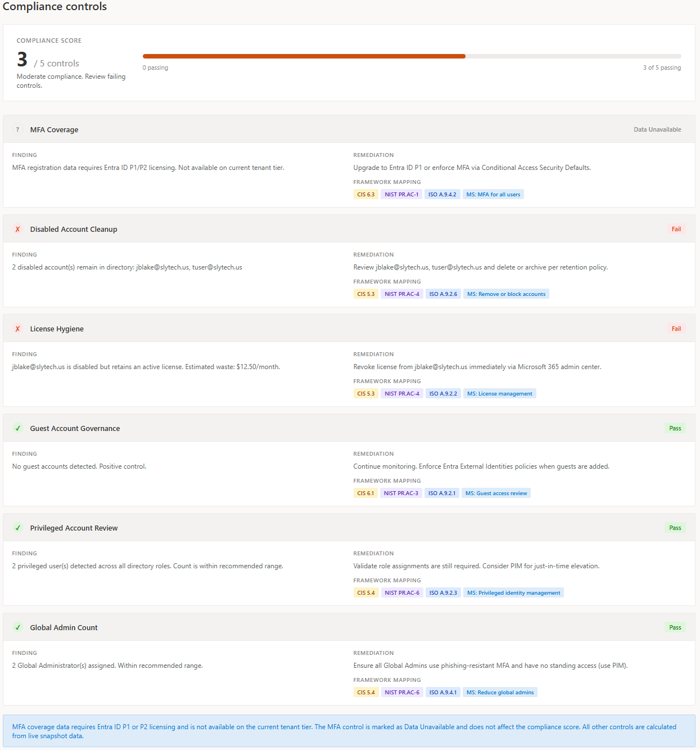Click 'Ensure all Global Admins use phishing-resistant MFA' text
This screenshot has height=750, width=700.
(490, 666)
